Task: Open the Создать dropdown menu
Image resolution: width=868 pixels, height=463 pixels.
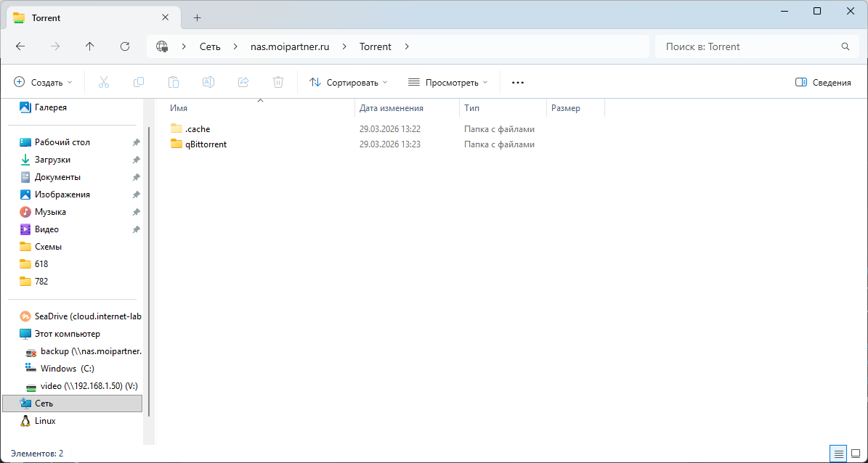Action: tap(44, 83)
